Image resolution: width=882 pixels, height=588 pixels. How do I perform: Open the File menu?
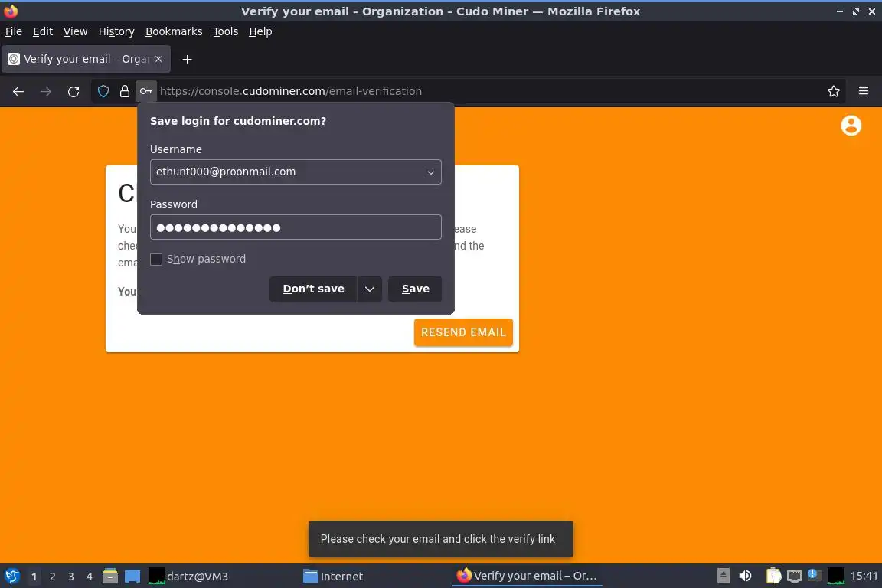(14, 31)
